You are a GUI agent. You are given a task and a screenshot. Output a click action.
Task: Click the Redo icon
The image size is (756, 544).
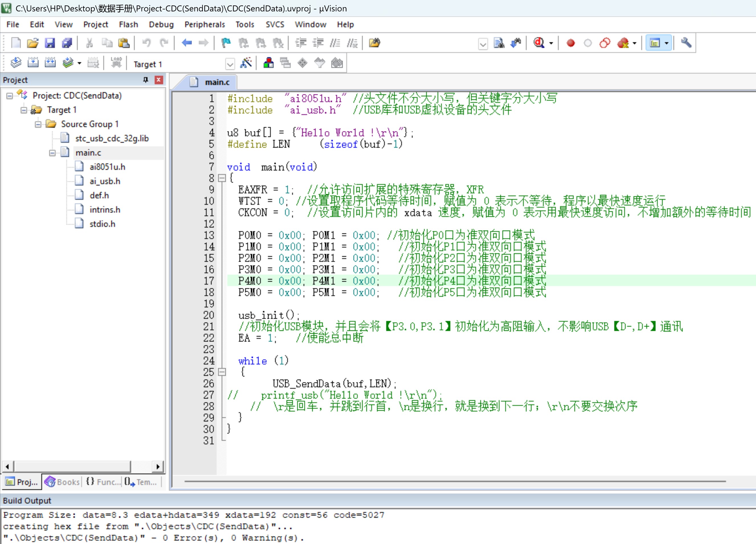click(x=164, y=43)
